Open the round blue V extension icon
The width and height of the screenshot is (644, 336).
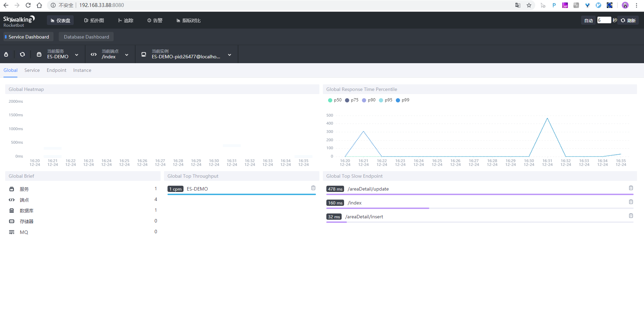click(x=598, y=5)
